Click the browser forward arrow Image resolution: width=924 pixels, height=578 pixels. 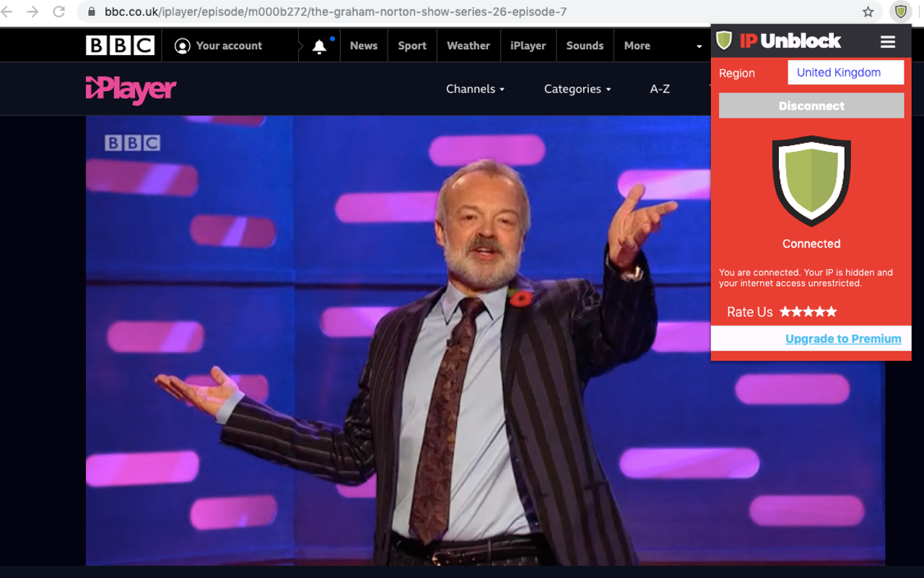coord(32,12)
